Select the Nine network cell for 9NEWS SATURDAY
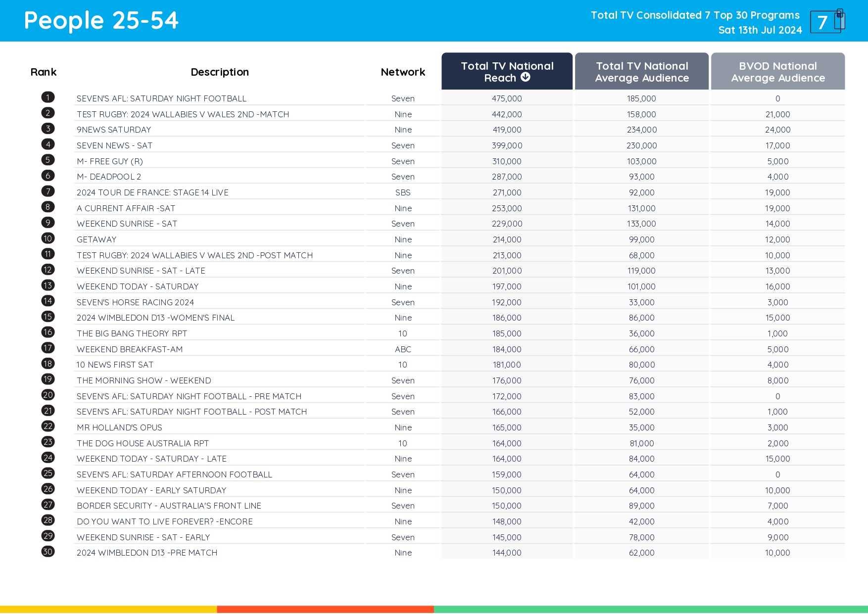Viewport: 868px width, 614px height. point(402,129)
